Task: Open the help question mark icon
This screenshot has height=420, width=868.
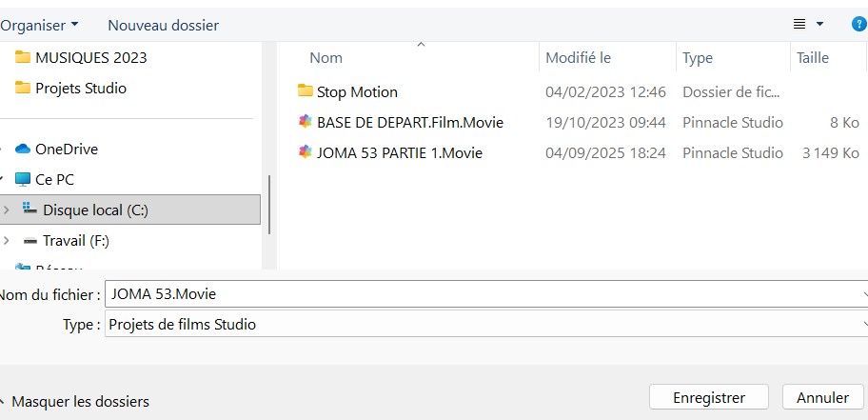Action: [858, 25]
